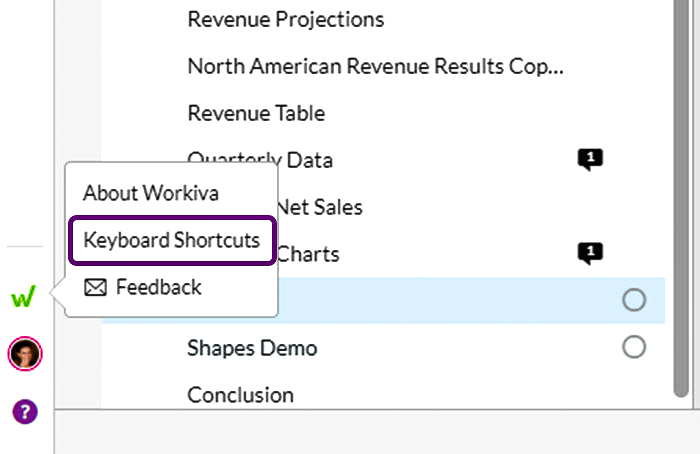Open the user profile avatar
Screen dimensions: 700x454
[x=24, y=353]
